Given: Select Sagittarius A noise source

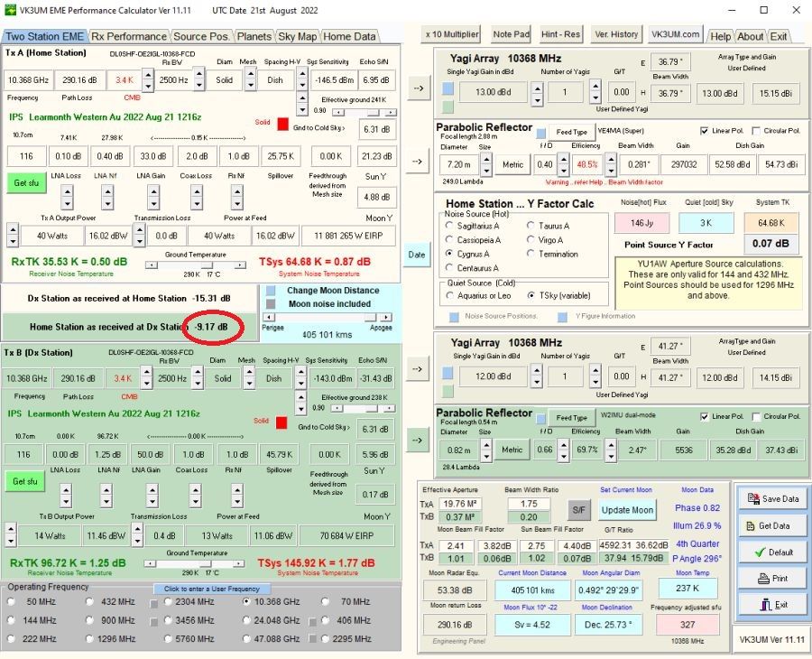Looking at the screenshot, I should pyautogui.click(x=449, y=226).
